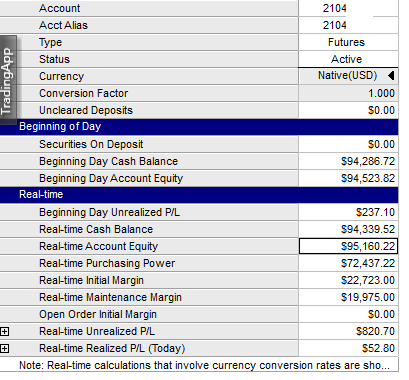Viewport: 409px width, 380px height.
Task: Click the Open Order Initial Margin label
Action: 98,314
